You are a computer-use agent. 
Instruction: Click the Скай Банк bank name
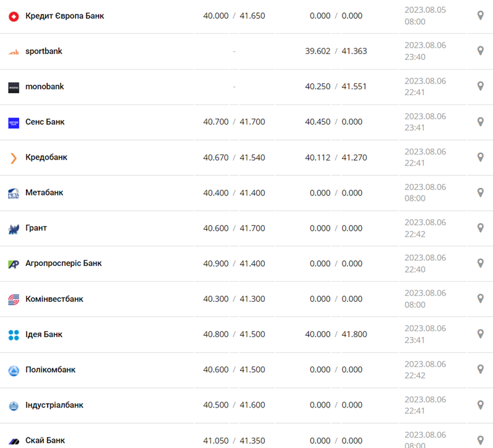tap(45, 440)
